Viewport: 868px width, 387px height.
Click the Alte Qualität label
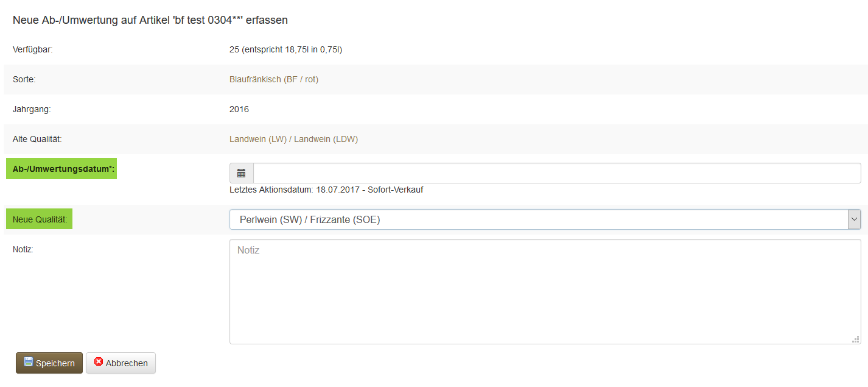point(37,139)
